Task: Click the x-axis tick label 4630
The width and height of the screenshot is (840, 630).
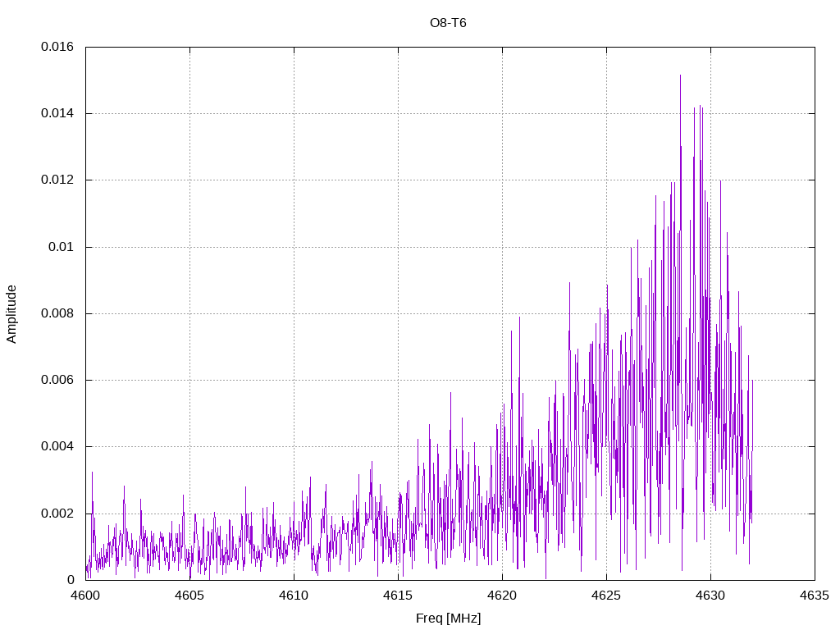Action: click(711, 596)
